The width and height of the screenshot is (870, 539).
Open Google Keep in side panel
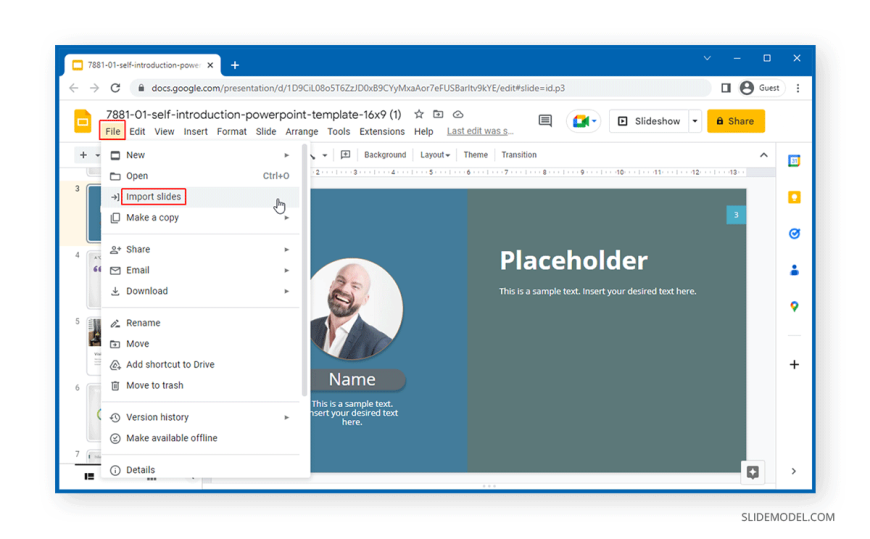794,197
